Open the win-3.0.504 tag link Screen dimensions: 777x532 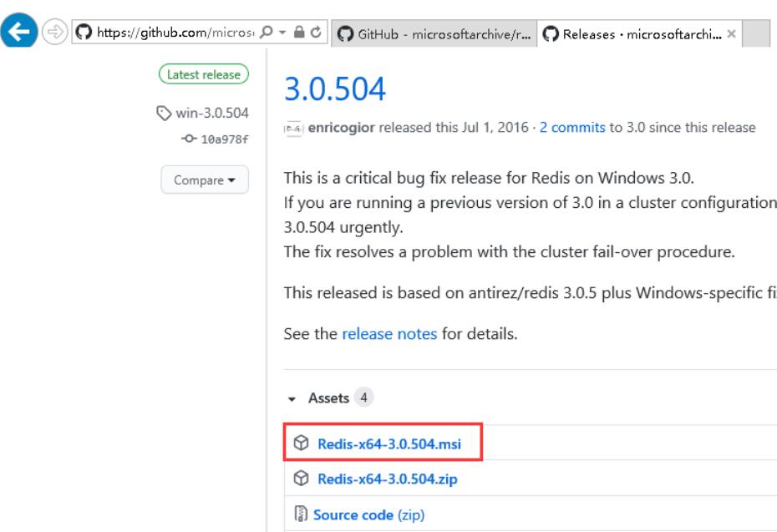[212, 113]
